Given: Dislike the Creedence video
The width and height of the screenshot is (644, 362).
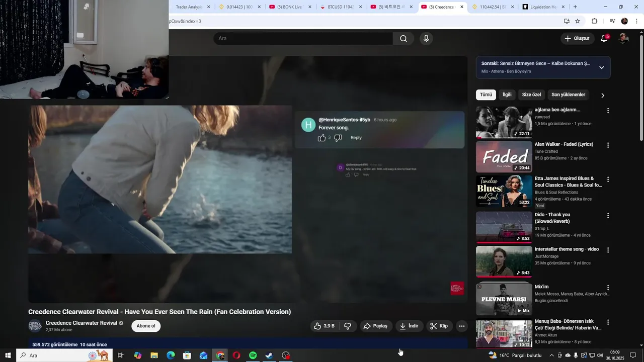Looking at the screenshot, I should tap(348, 326).
